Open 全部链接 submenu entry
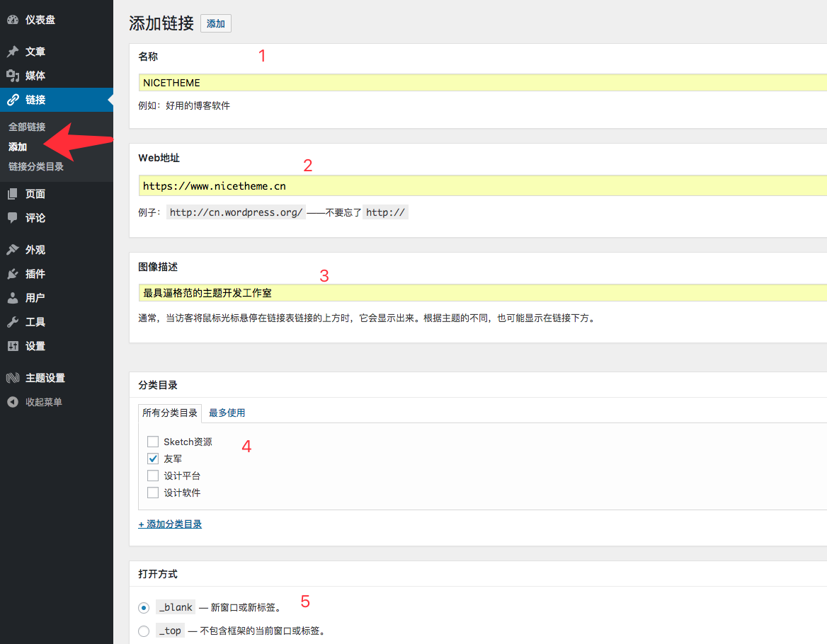This screenshot has width=827, height=644. pyautogui.click(x=27, y=127)
